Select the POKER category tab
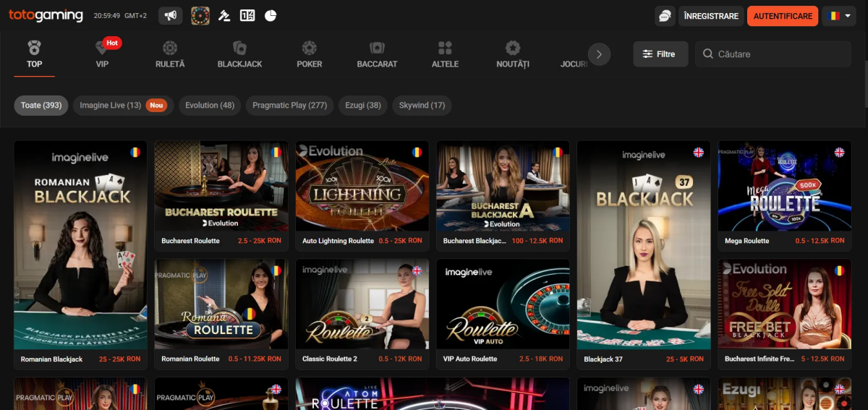The height and width of the screenshot is (410, 868). coord(310,54)
